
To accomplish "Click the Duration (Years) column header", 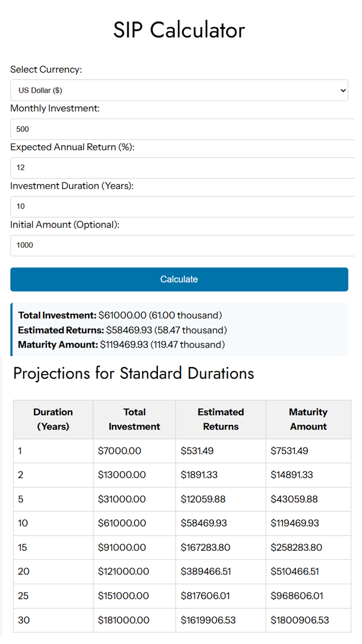I will [x=53, y=419].
